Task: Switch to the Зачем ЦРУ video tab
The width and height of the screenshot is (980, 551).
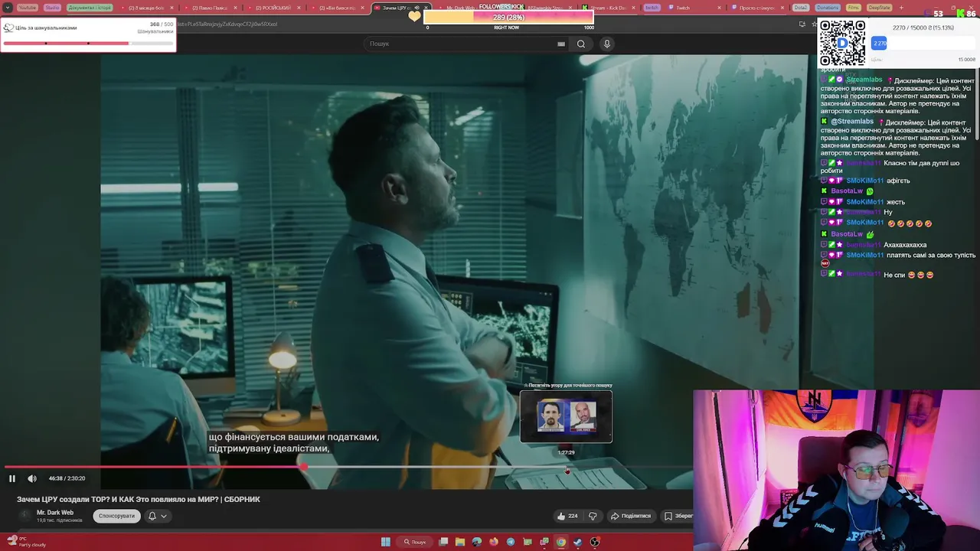Action: tap(402, 8)
